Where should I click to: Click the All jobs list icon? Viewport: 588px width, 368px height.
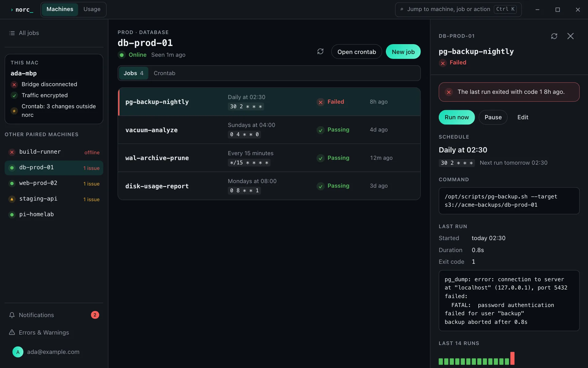pos(12,33)
